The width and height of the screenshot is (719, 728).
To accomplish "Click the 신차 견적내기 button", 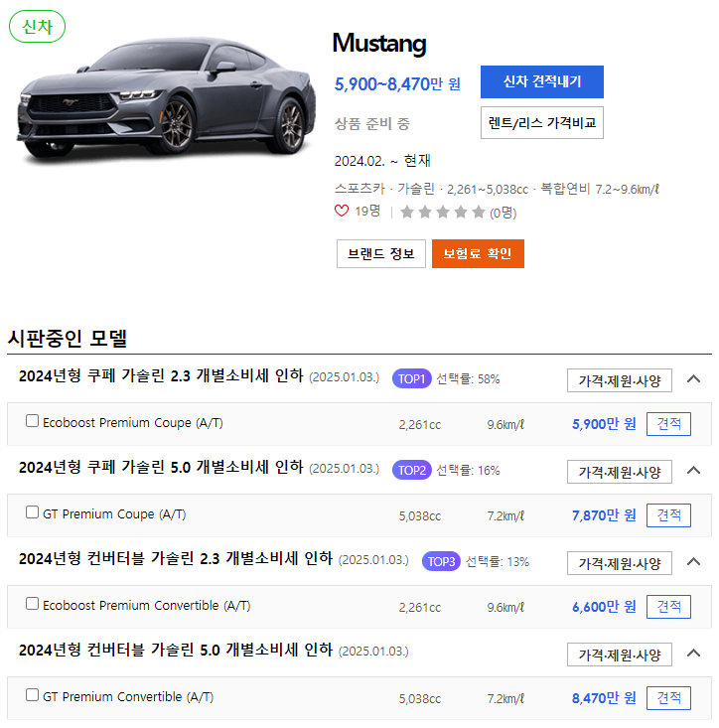I will (x=541, y=81).
